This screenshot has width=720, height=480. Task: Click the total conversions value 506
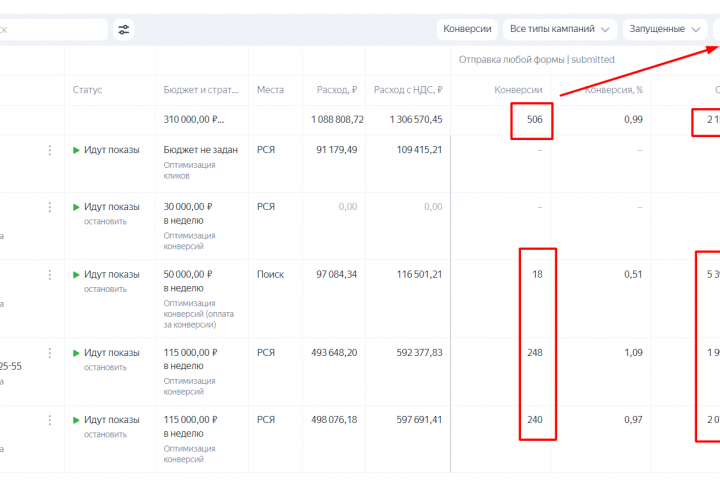534,119
